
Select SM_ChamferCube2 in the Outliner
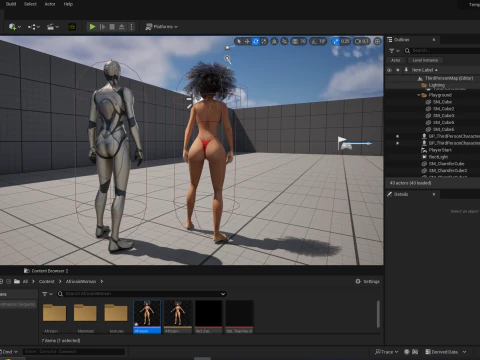448,170
